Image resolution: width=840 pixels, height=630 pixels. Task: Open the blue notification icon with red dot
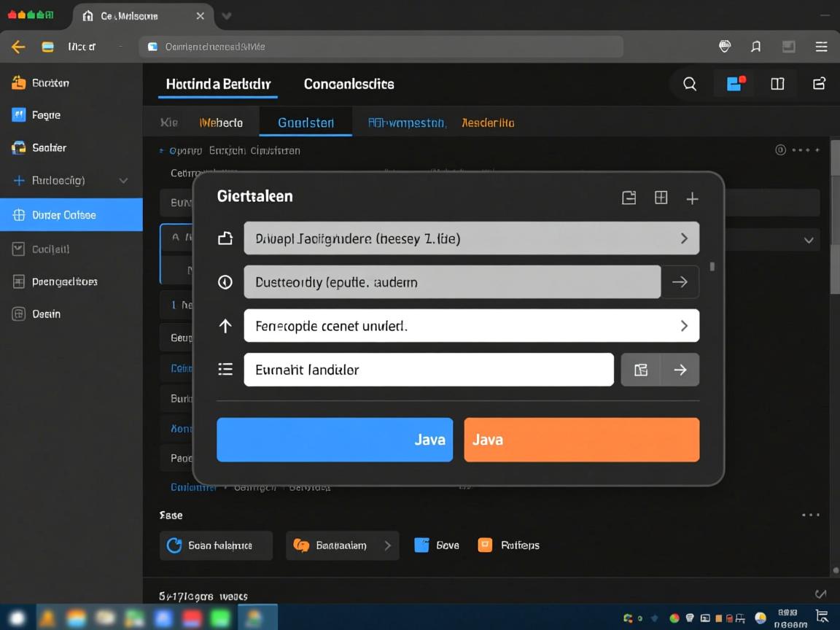click(x=735, y=84)
